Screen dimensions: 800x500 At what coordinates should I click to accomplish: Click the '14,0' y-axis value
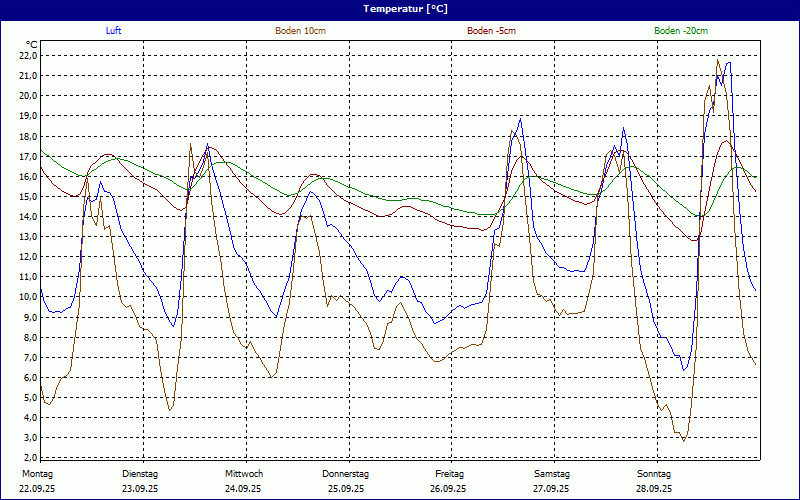tap(29, 216)
